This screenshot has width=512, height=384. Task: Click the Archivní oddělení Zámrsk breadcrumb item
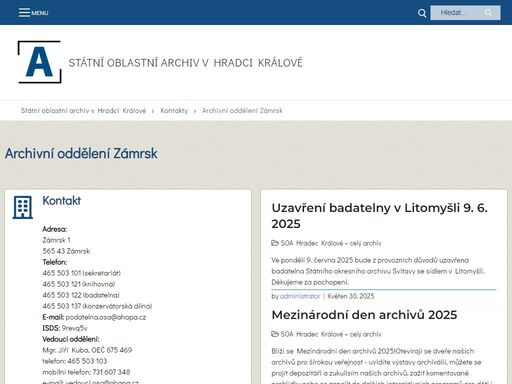tap(242, 111)
